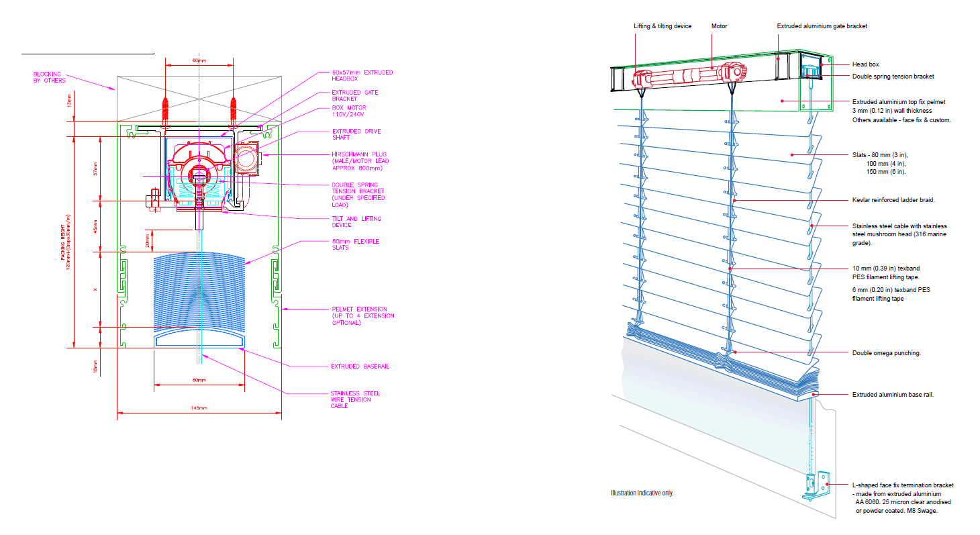Select the "150 mm (6 in)." slat size line
The width and height of the screenshot is (980, 535).
pyautogui.click(x=886, y=172)
